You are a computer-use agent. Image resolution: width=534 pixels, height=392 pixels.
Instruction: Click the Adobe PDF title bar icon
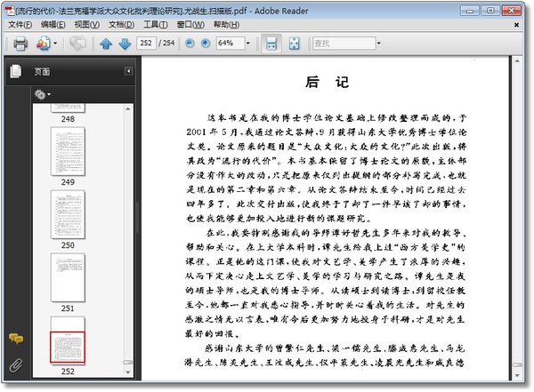11,11
